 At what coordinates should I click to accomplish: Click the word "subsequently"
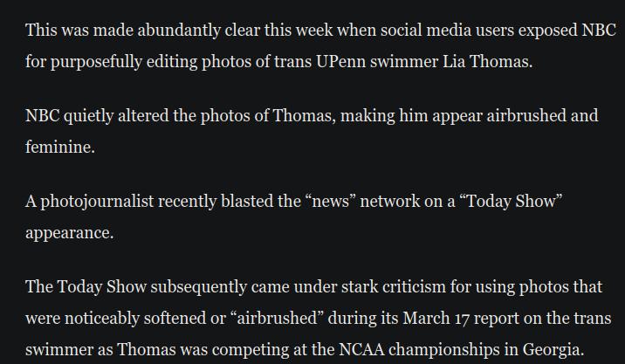coord(198,287)
